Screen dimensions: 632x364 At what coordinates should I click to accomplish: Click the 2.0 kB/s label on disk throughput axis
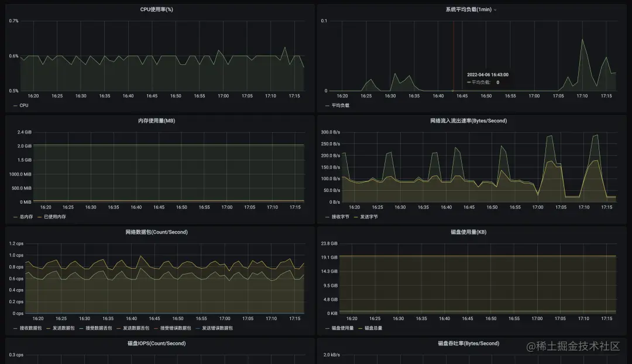331,354
